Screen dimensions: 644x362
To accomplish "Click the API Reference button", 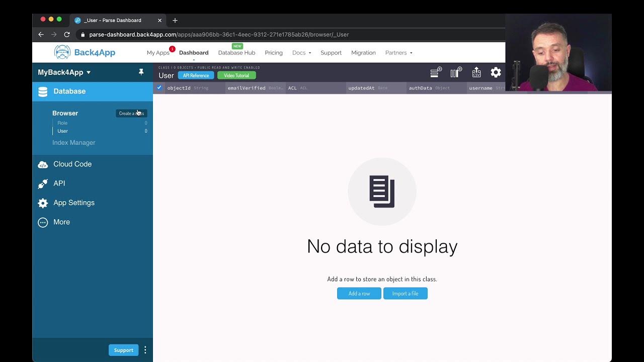I will pos(196,75).
